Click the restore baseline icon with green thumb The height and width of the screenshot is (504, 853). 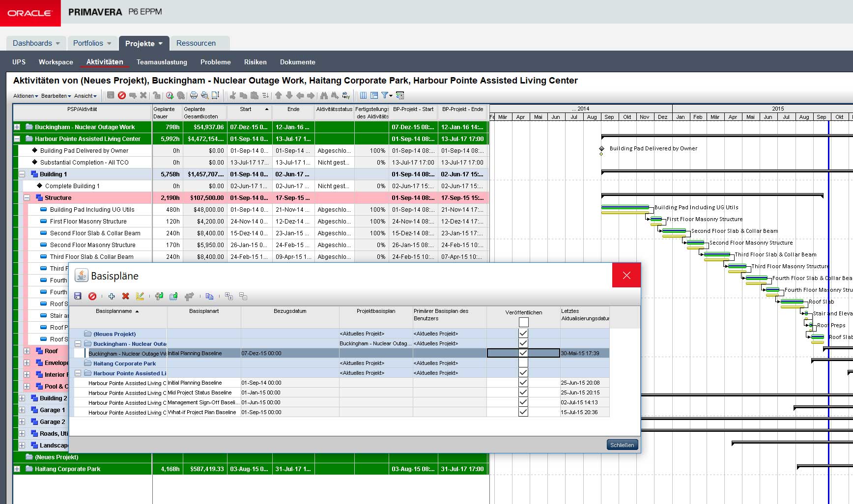(173, 296)
